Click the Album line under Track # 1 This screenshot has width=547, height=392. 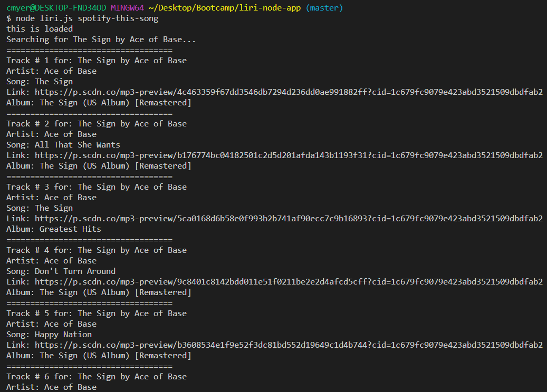coord(99,103)
